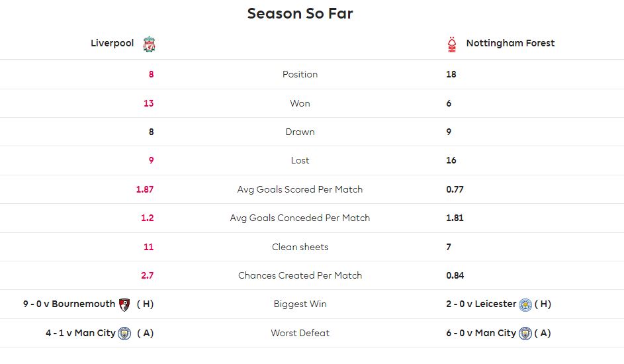Click Nottingham Forest's 1.81 goals conceded value

455,218
